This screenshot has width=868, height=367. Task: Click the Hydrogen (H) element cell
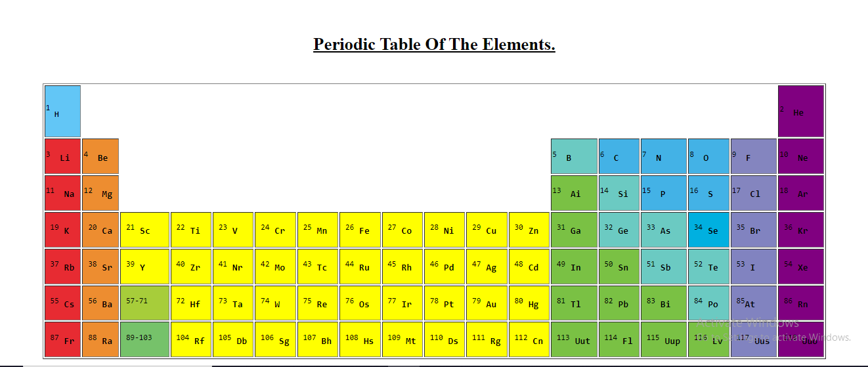point(62,111)
